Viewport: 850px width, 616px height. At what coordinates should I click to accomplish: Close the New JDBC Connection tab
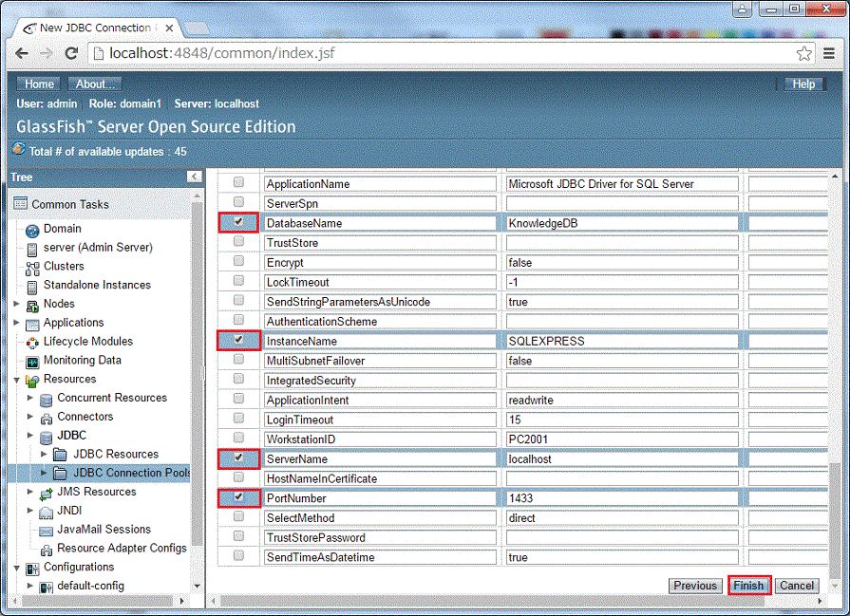click(x=170, y=28)
